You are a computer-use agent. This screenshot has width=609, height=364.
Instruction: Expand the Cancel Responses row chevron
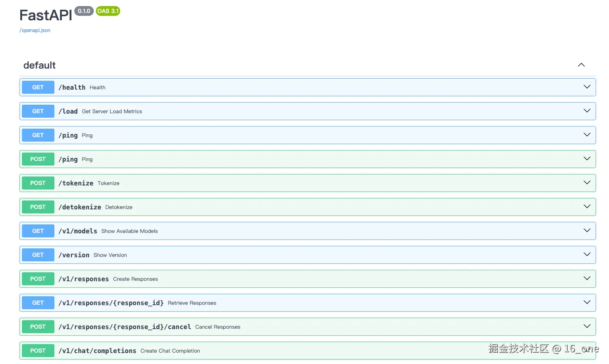click(x=587, y=326)
